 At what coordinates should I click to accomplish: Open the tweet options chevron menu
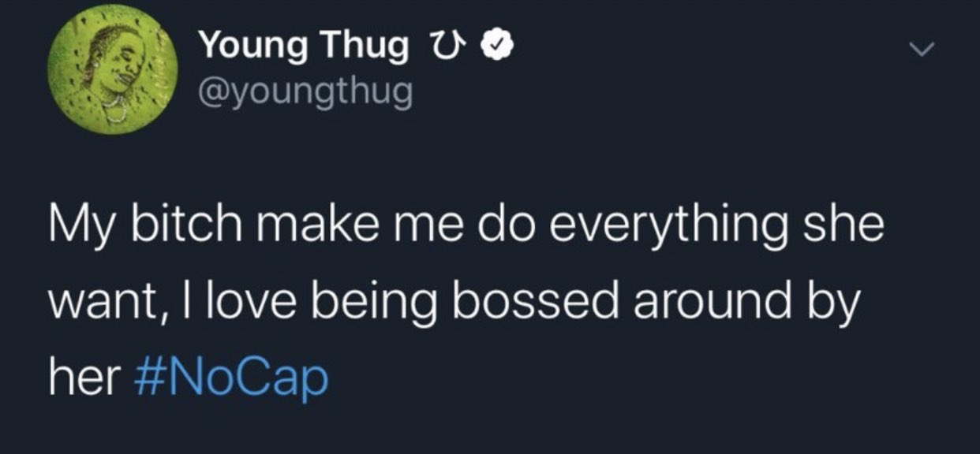(x=919, y=50)
